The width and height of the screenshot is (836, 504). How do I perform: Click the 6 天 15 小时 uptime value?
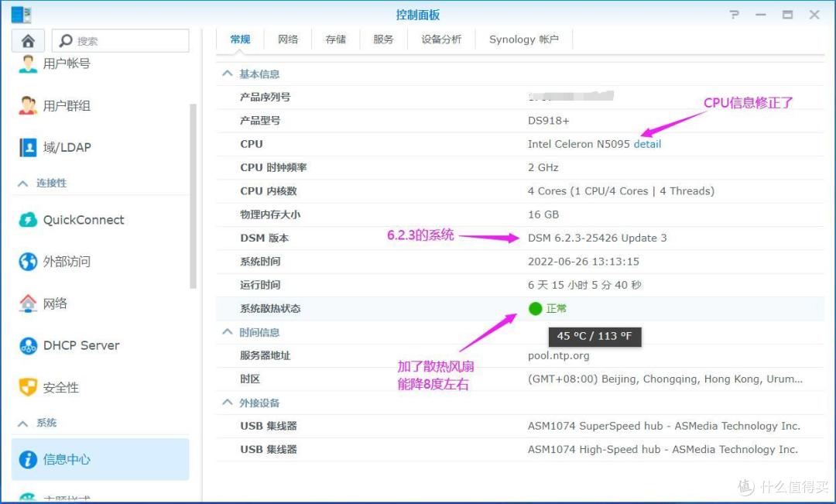[x=584, y=285]
